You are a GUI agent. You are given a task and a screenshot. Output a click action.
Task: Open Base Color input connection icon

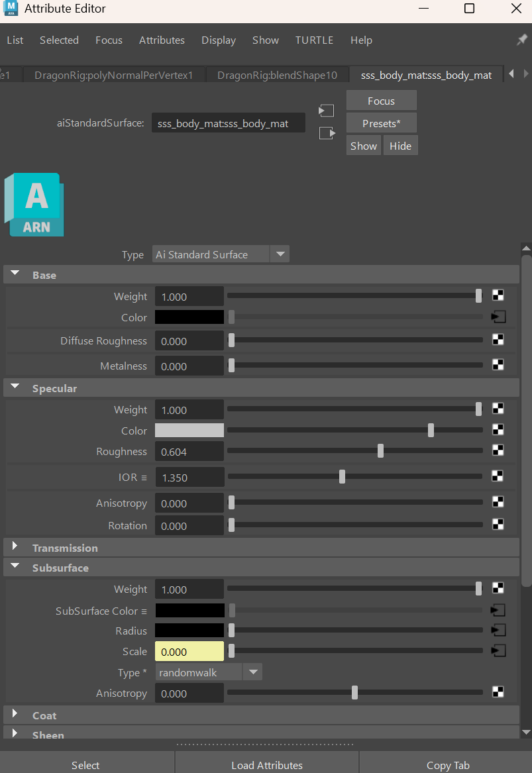pyautogui.click(x=498, y=317)
